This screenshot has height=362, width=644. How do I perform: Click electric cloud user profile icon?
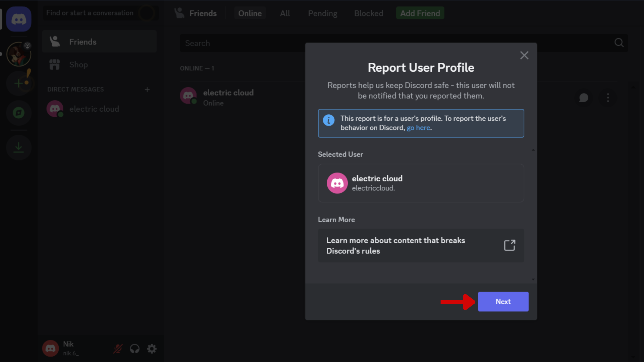pos(337,183)
